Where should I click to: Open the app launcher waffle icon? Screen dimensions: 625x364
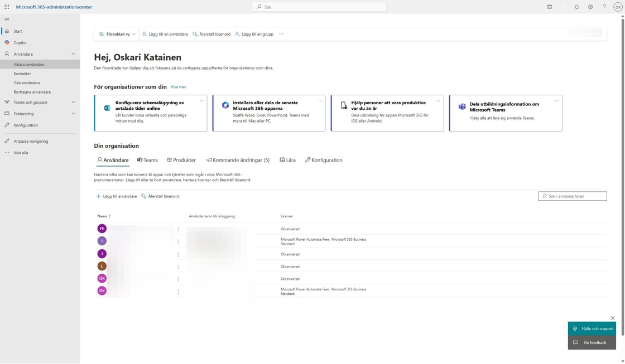click(7, 7)
